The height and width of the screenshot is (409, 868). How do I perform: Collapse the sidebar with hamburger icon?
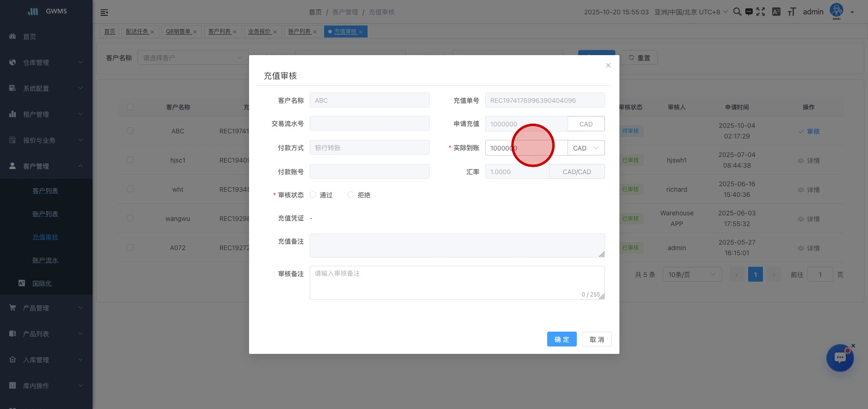[x=104, y=13]
